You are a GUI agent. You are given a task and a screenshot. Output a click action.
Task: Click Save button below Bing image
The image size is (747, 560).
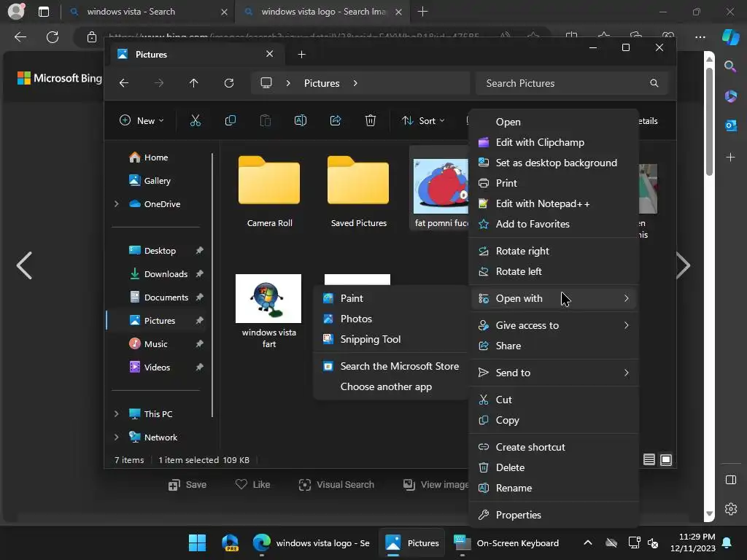(187, 485)
